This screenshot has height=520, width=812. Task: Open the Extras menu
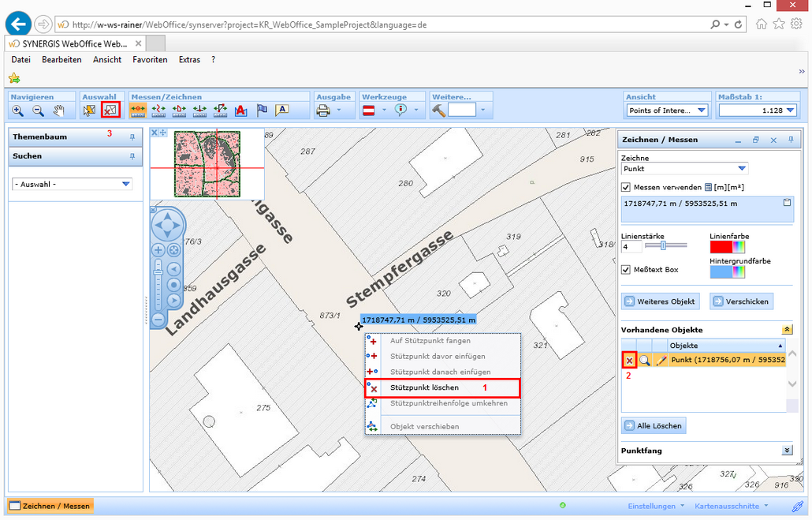pyautogui.click(x=189, y=60)
